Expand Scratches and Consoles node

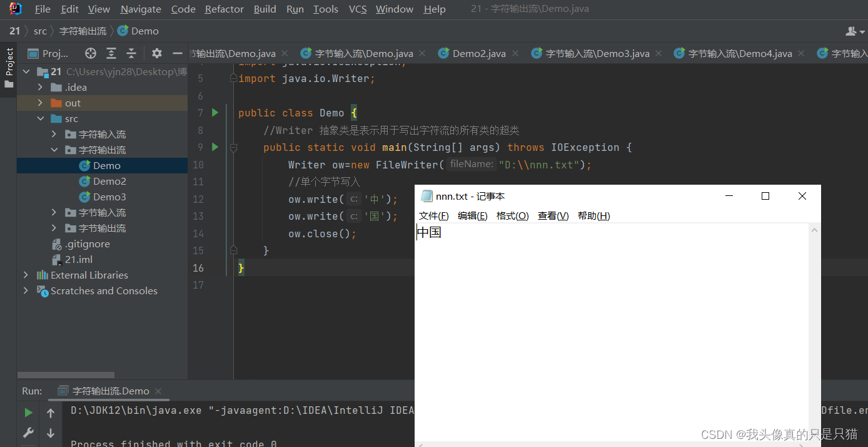point(26,290)
